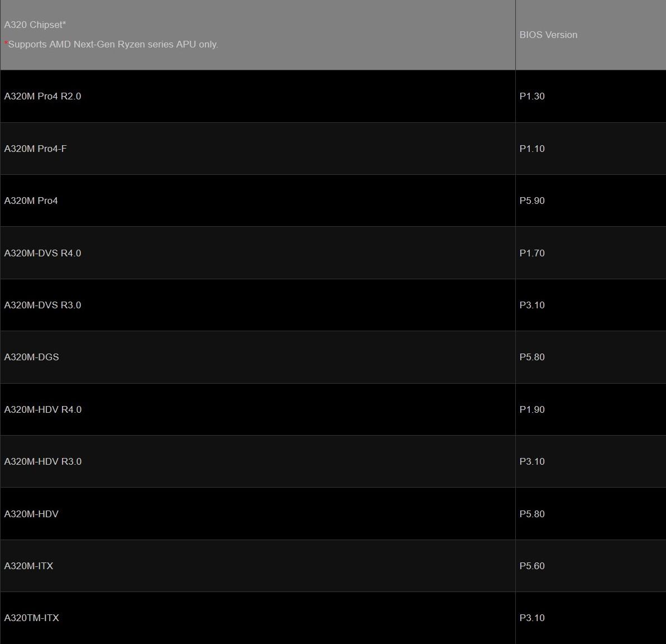
Task: Click the A320M Pro4 model text
Action: (31, 201)
